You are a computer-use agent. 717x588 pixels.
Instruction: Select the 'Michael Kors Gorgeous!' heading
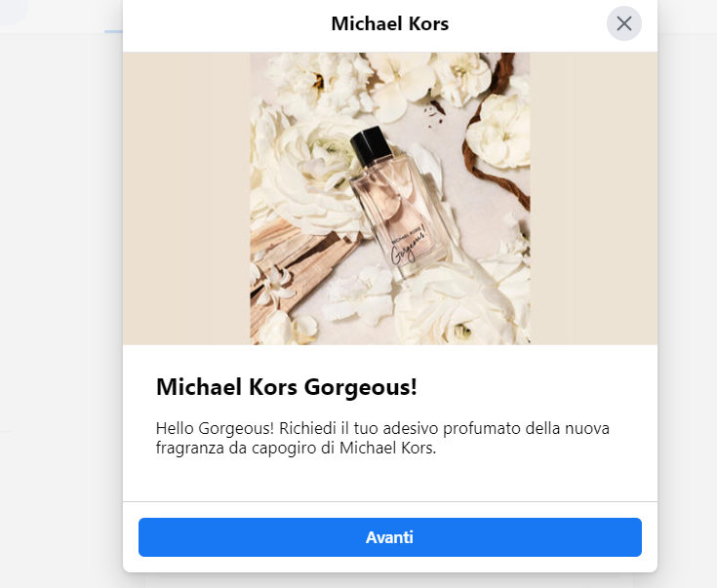287,386
